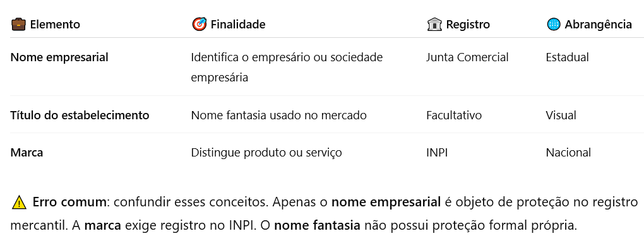644x248 pixels.
Task: Click the INPI cell in the table
Action: click(x=437, y=153)
